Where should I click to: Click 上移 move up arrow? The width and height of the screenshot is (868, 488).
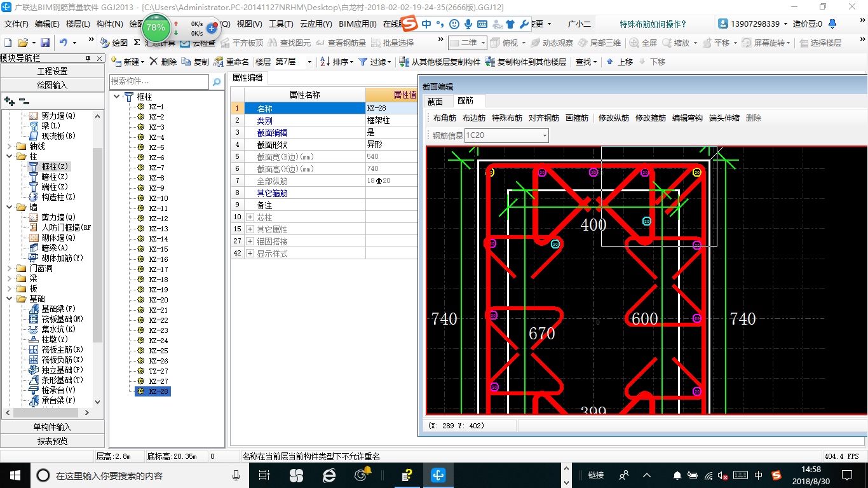620,62
